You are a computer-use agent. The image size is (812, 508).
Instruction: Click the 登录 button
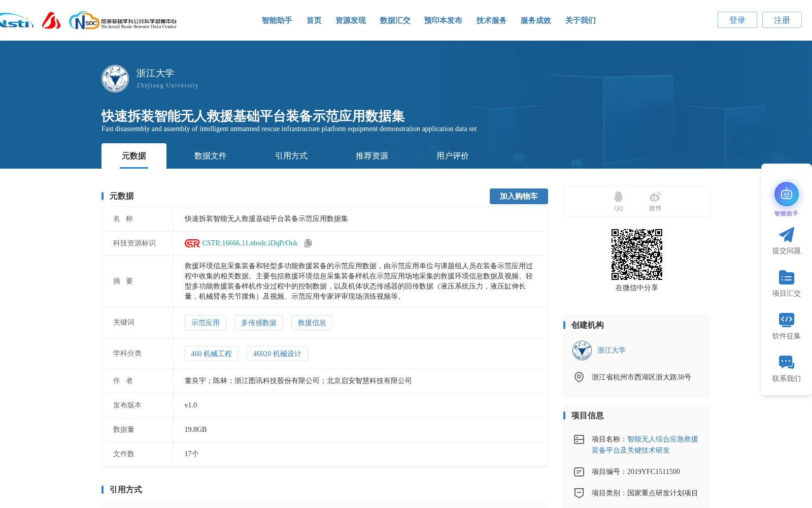[x=737, y=20]
